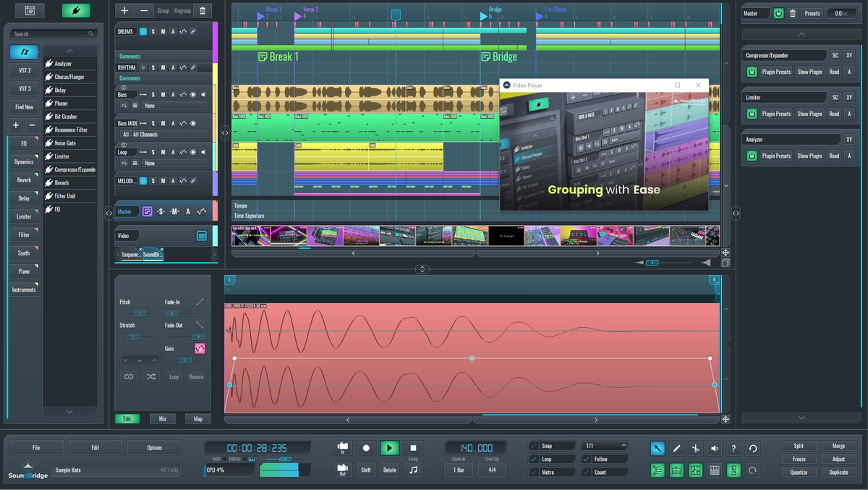Click the Record button in transport
The image size is (868, 490).
(366, 448)
